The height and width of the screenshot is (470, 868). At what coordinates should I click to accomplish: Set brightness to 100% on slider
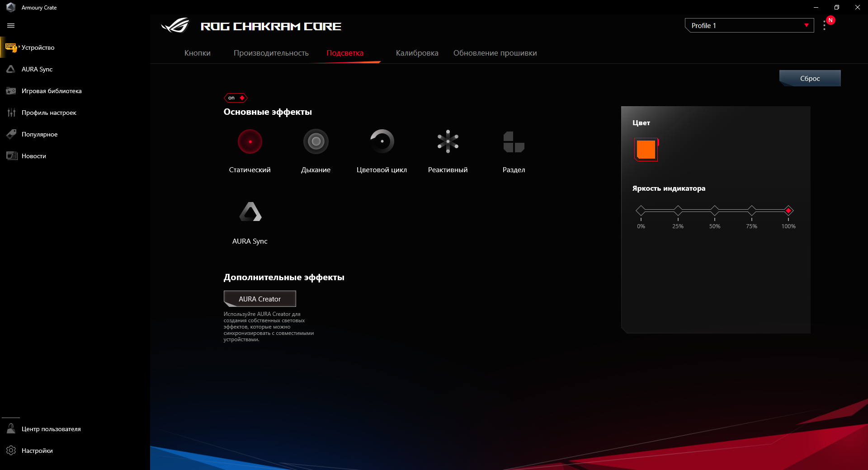(788, 211)
